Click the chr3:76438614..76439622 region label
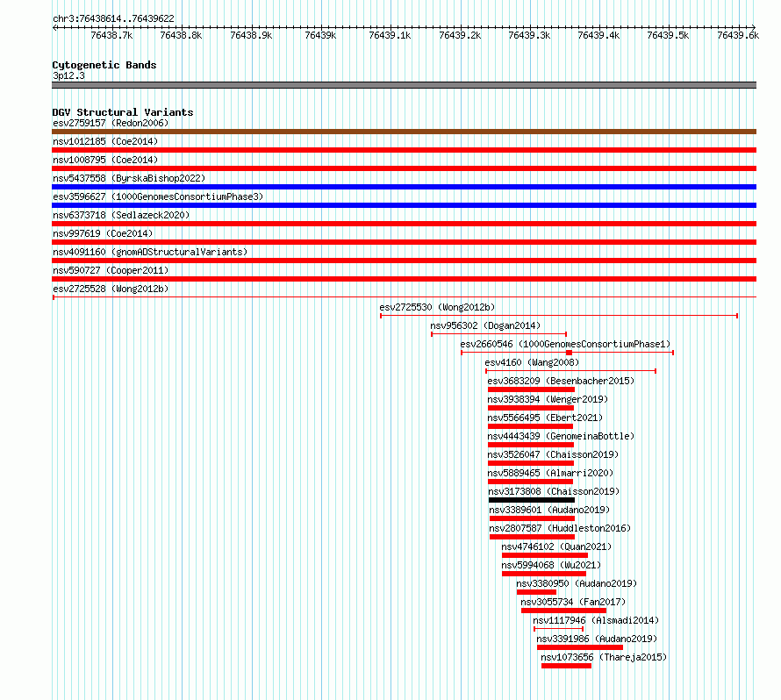This screenshot has width=781, height=700. [113, 18]
